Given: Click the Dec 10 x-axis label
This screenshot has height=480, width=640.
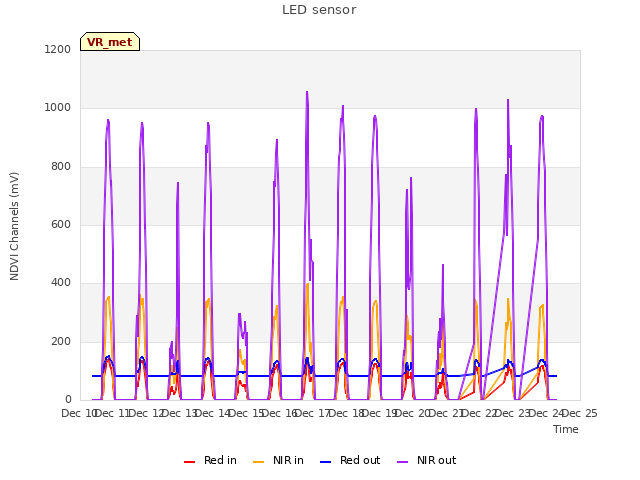Looking at the screenshot, I should (78, 413).
